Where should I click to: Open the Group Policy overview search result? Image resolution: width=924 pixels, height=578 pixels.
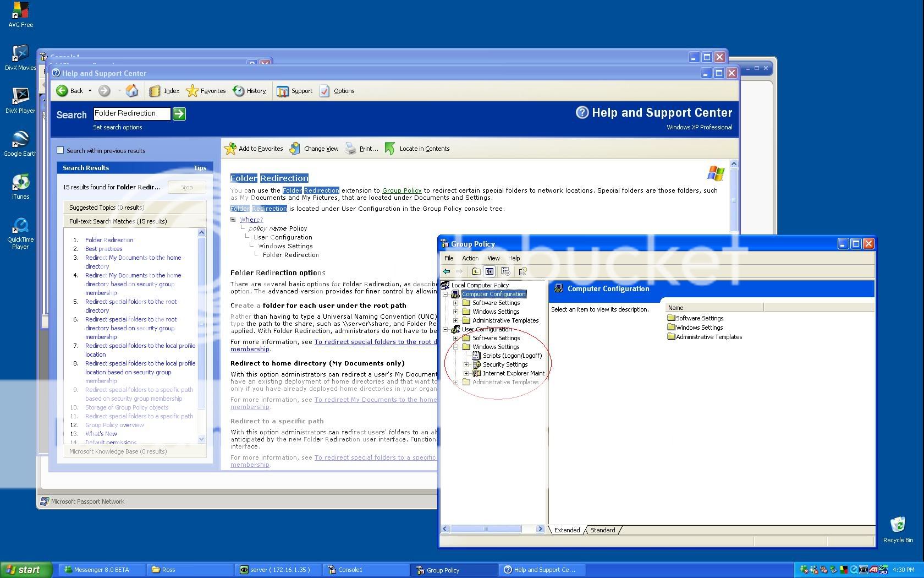114,424
